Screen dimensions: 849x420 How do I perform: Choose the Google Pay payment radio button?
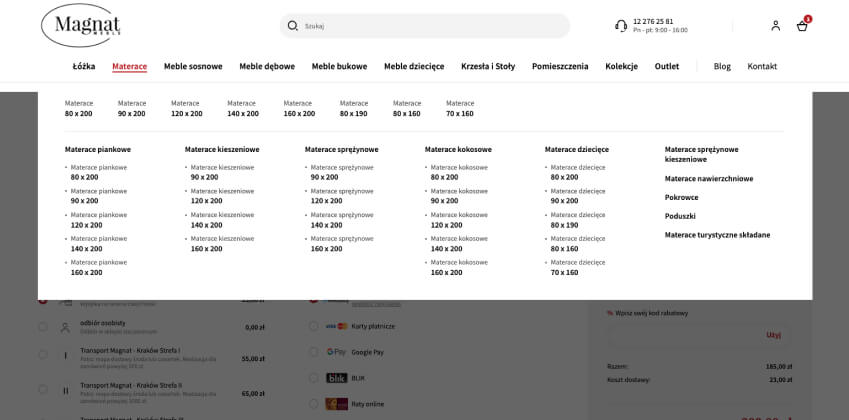314,353
